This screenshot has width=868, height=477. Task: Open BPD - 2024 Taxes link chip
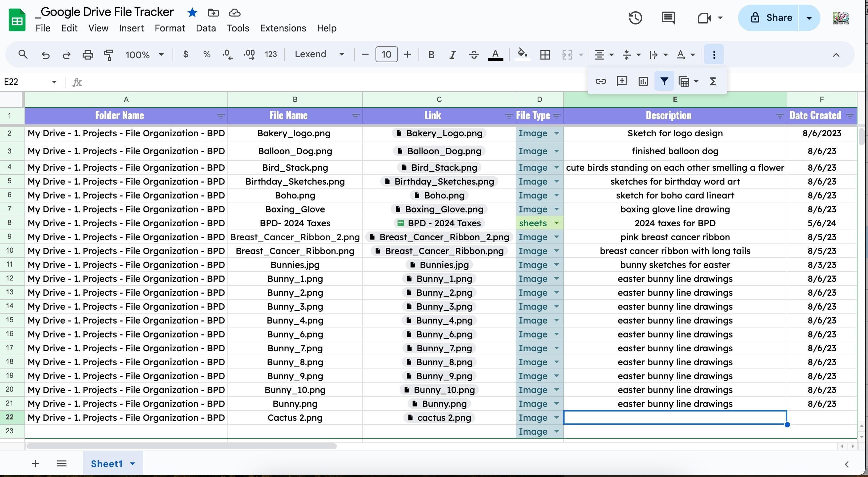pos(439,223)
